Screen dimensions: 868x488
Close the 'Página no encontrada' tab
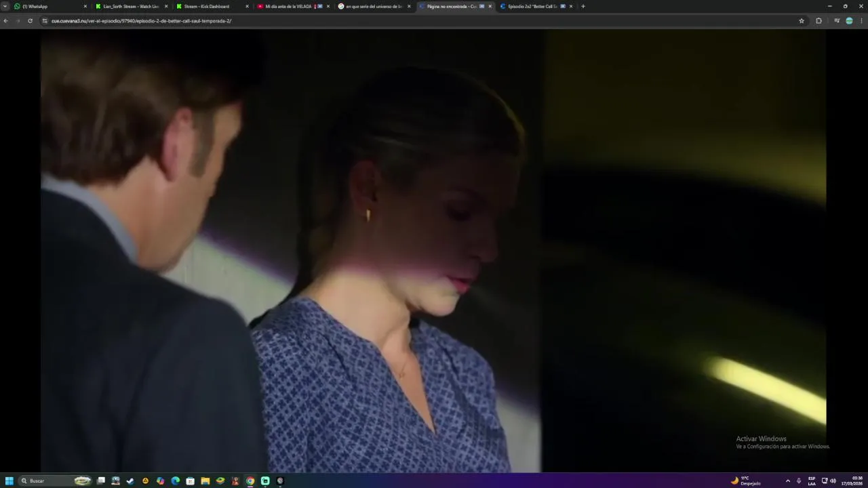click(x=490, y=6)
